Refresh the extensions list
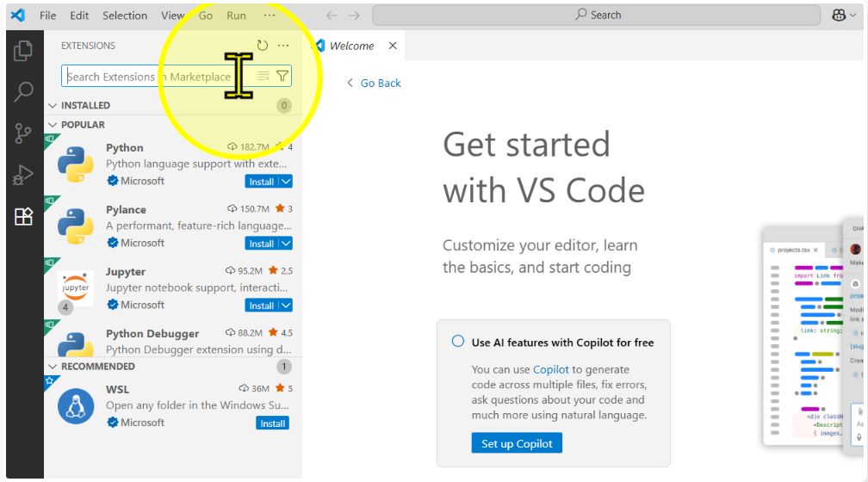Viewport: 868px width, 482px height. point(263,46)
